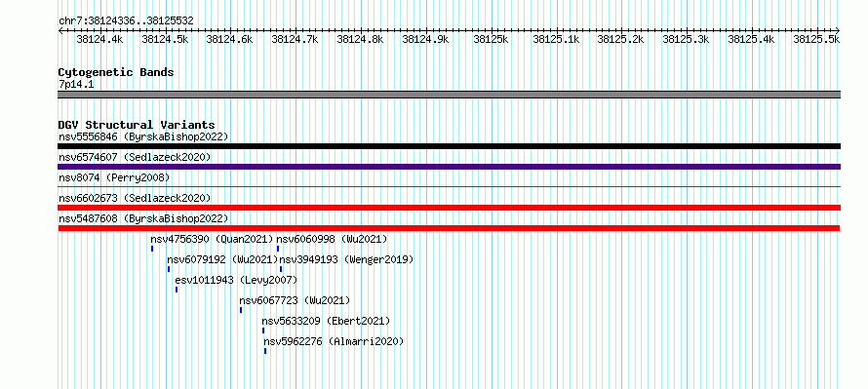Click the esv1011943 (Levy2007) label
This screenshot has height=389, width=868.
236,280
